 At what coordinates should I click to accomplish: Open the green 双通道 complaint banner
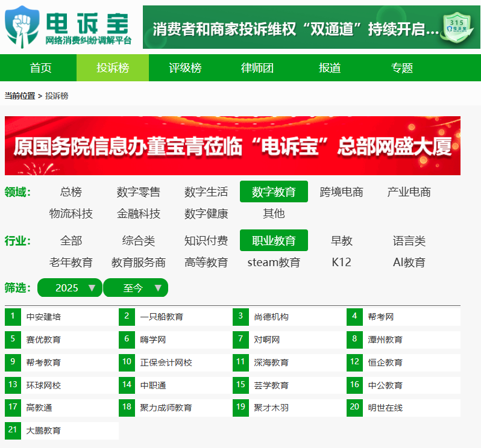312,27
